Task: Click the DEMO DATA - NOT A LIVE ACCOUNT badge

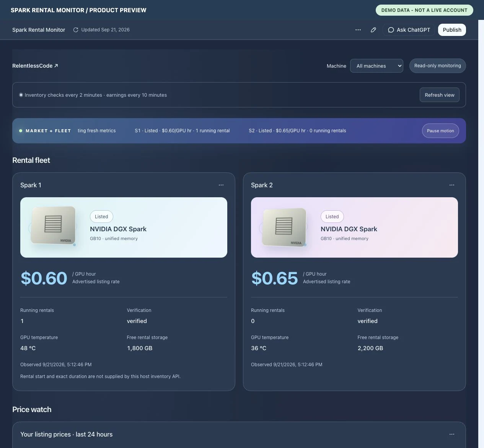Action: 424,10
